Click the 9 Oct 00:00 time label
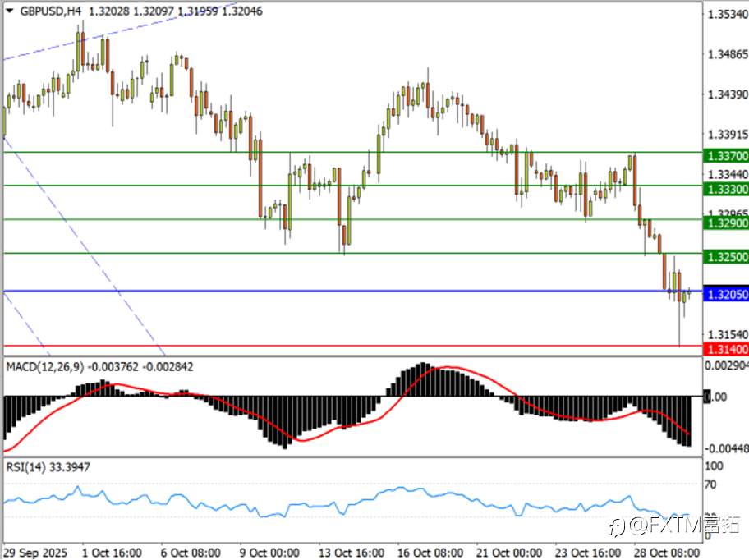 pos(269,553)
